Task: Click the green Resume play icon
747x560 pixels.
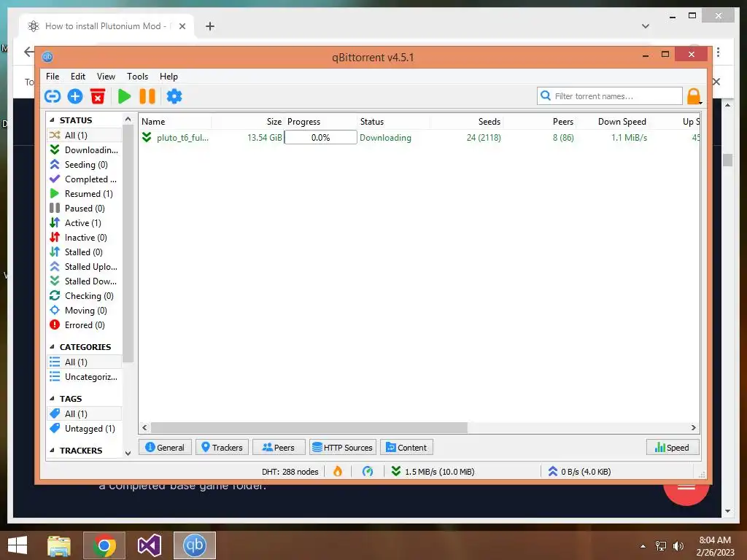Action: tap(124, 97)
